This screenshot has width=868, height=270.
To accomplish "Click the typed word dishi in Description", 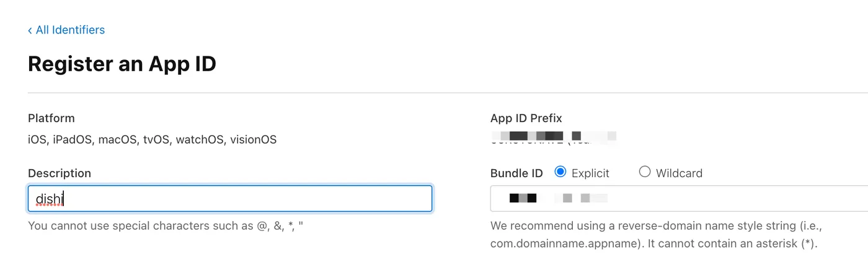I will (x=50, y=199).
